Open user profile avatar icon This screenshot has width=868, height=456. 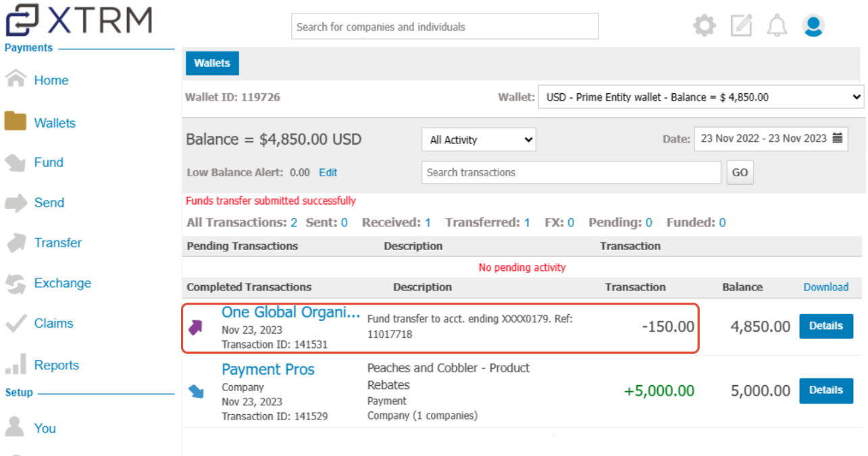click(813, 26)
